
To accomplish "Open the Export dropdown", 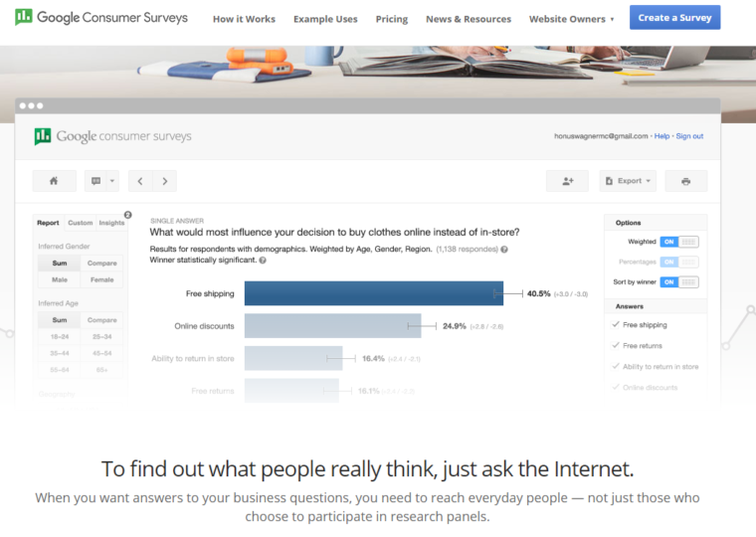I will 628,181.
